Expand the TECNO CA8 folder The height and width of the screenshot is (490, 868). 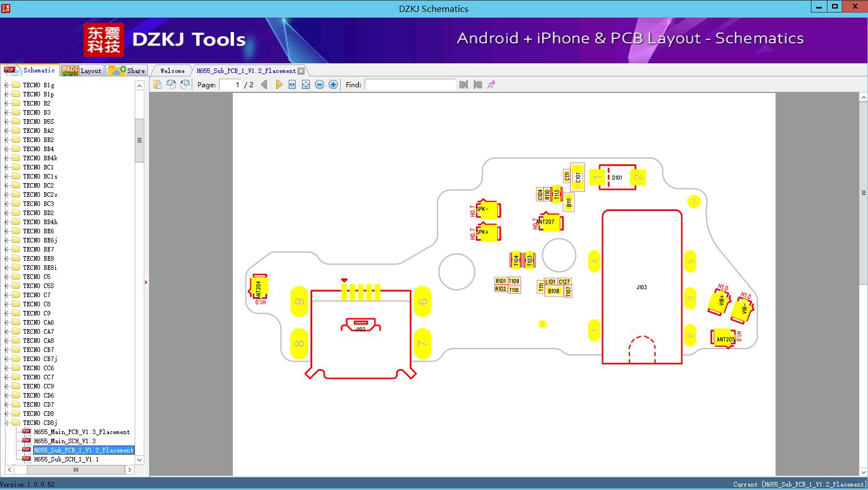coord(7,341)
